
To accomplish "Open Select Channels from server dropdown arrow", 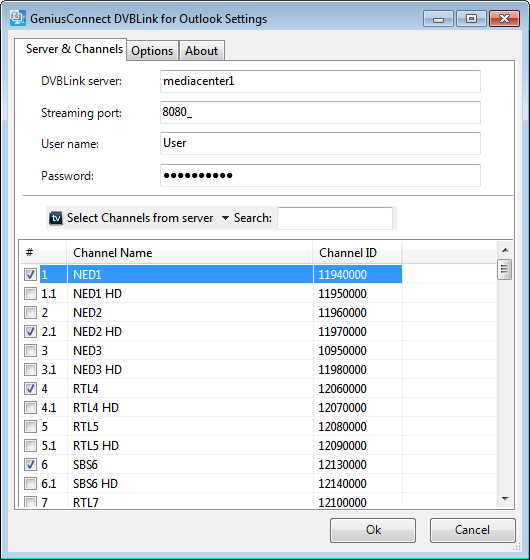I will (225, 218).
